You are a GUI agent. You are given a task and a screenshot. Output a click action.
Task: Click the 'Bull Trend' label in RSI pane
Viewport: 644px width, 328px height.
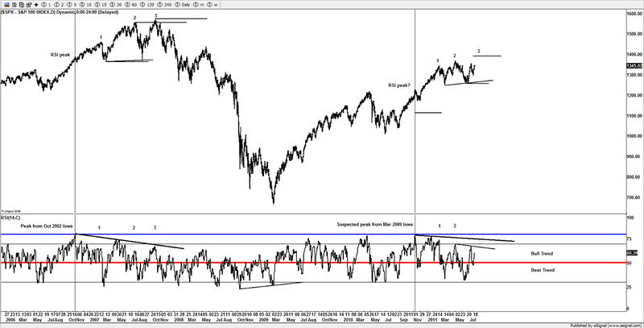click(x=542, y=254)
